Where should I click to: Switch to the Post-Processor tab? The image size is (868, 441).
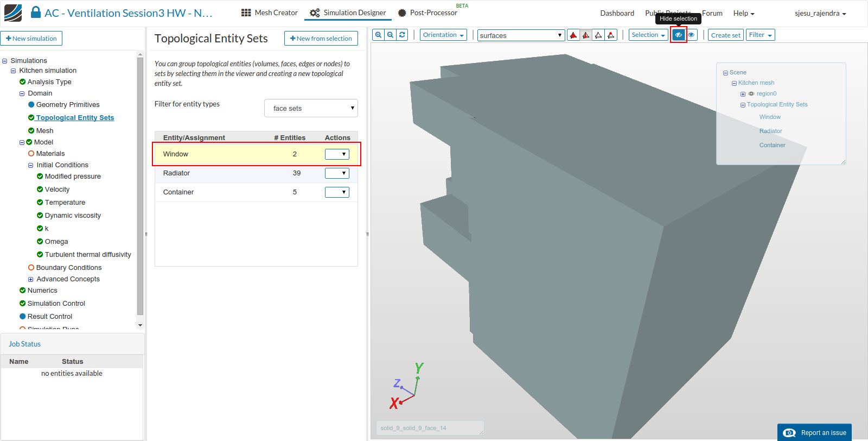tap(427, 12)
